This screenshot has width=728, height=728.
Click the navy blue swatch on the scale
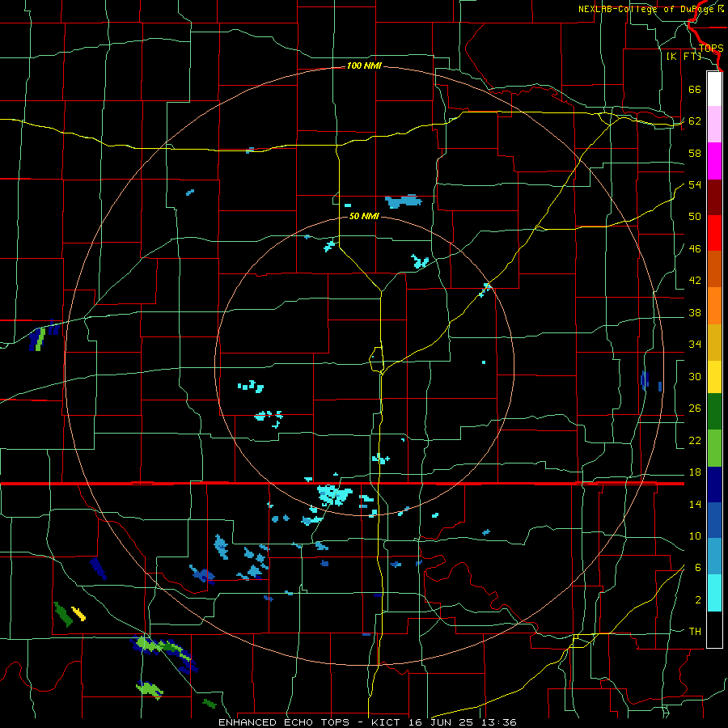click(x=714, y=485)
